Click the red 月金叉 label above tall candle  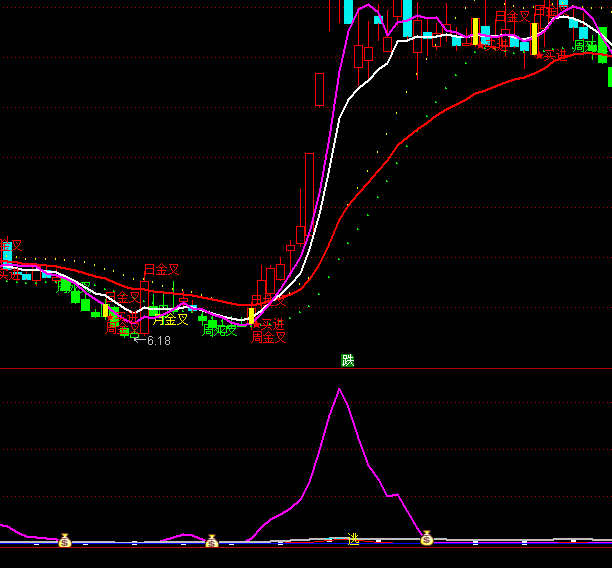click(x=161, y=269)
